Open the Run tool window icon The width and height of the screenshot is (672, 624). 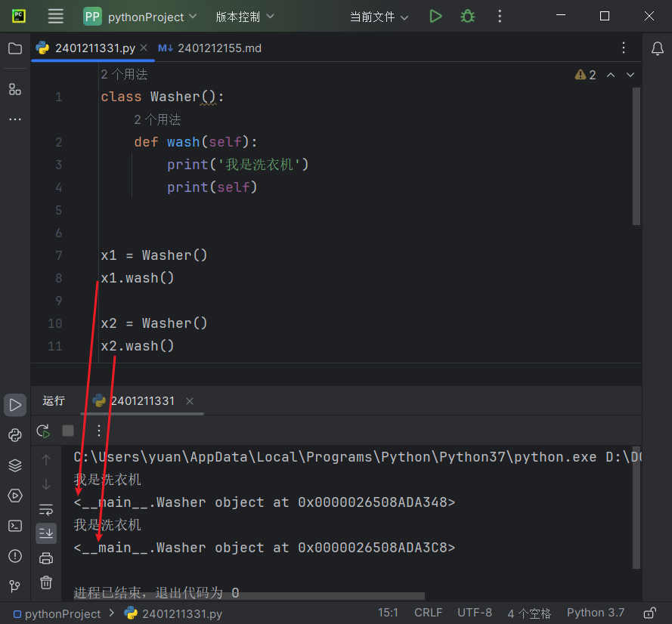click(x=15, y=405)
